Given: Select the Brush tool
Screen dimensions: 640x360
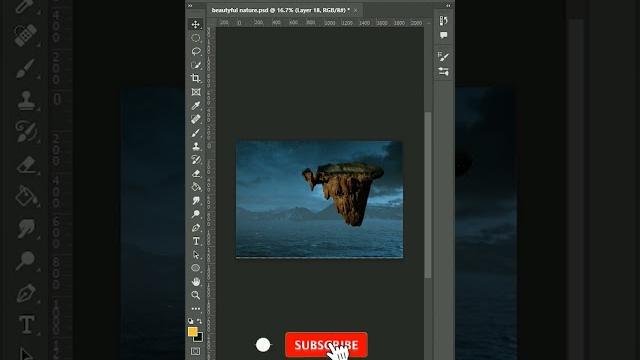Looking at the screenshot, I should coord(196,133).
